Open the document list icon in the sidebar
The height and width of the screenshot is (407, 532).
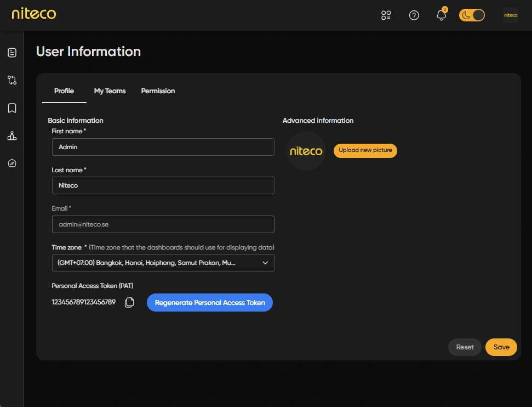pos(12,53)
